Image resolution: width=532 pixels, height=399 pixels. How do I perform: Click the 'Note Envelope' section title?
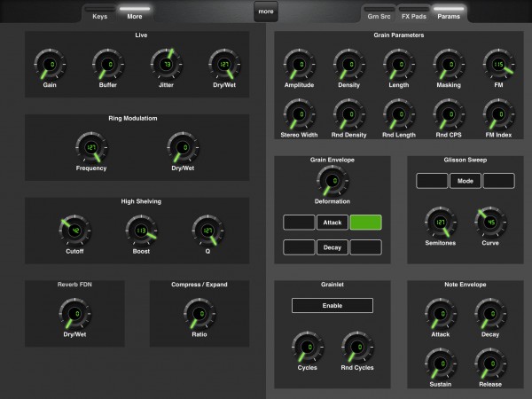click(465, 285)
